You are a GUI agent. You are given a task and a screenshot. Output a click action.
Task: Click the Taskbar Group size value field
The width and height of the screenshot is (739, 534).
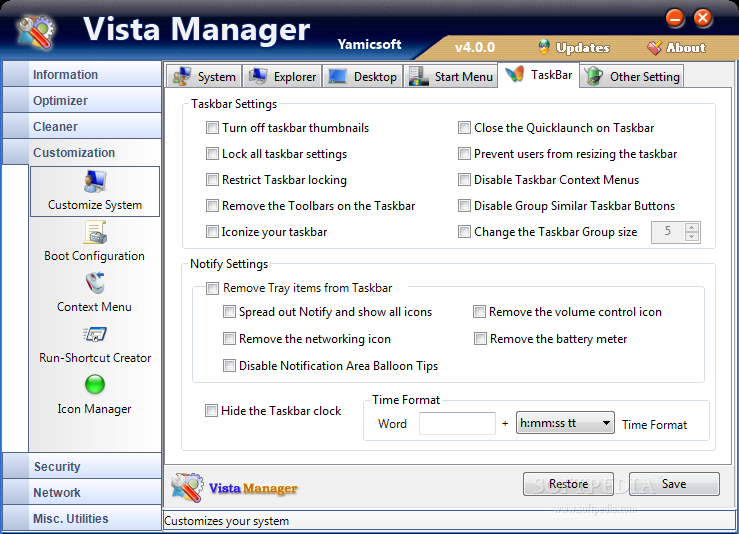tap(668, 231)
